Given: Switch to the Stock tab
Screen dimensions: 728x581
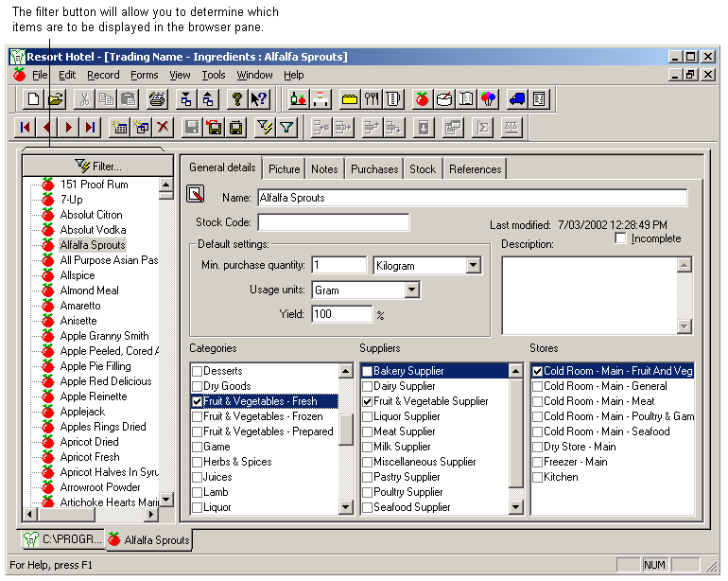Looking at the screenshot, I should click(x=423, y=169).
